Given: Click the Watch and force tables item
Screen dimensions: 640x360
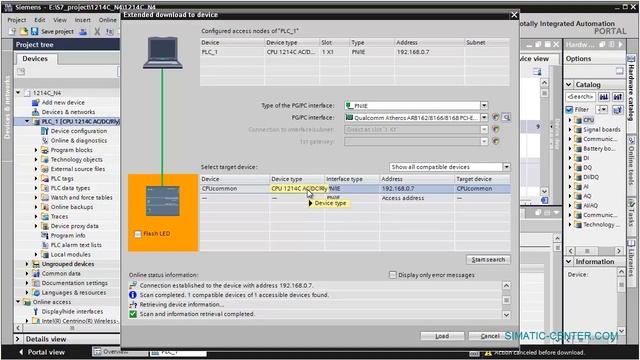Looking at the screenshot, I should tap(81, 198).
